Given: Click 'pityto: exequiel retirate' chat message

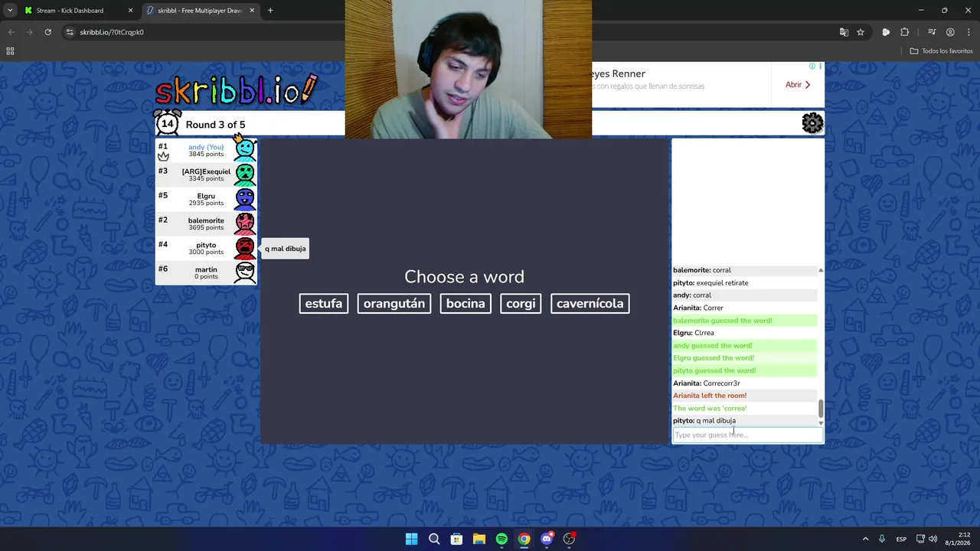Looking at the screenshot, I should coord(710,282).
